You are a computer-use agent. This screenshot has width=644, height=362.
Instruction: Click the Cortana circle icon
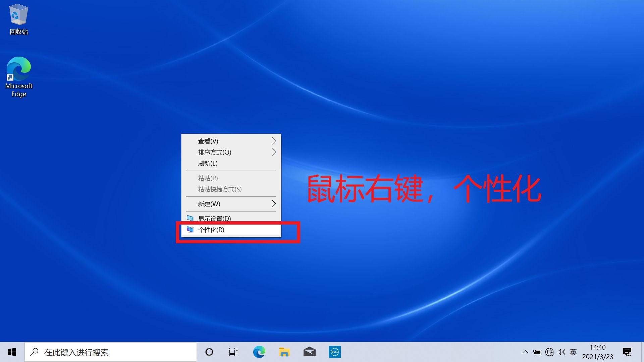coord(209,352)
